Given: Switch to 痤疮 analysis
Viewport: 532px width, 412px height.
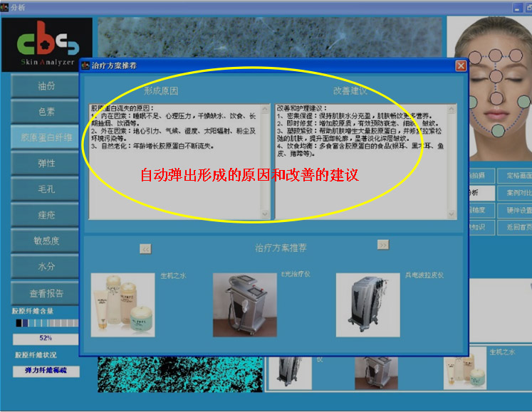Looking at the screenshot, I should pyautogui.click(x=46, y=215).
